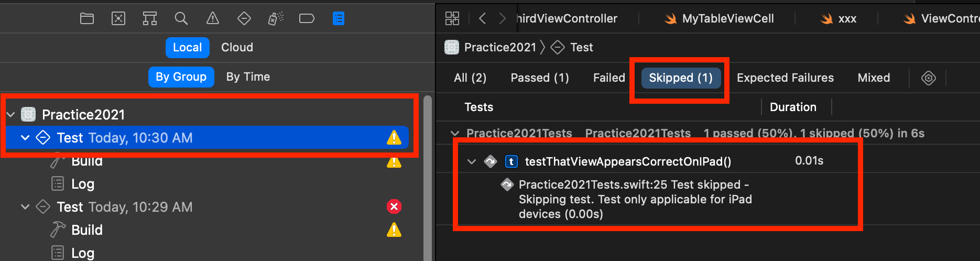
Task: Open the Source Control navigator icon
Action: coord(118,19)
